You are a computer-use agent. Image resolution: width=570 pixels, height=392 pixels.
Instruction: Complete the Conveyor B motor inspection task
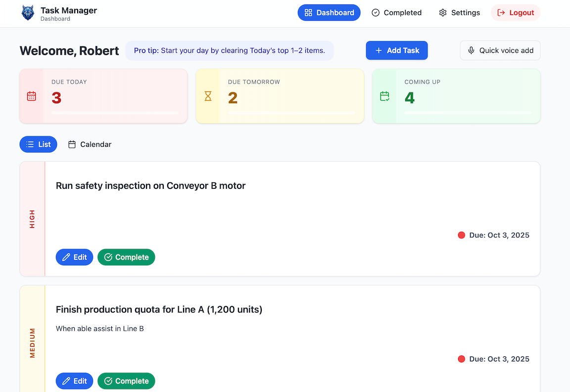click(126, 257)
